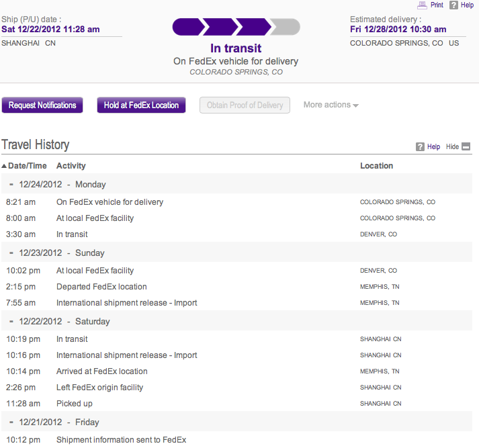The height and width of the screenshot is (448, 479).
Task: Collapse the 12/24/2012 Monday group
Action: click(11, 185)
